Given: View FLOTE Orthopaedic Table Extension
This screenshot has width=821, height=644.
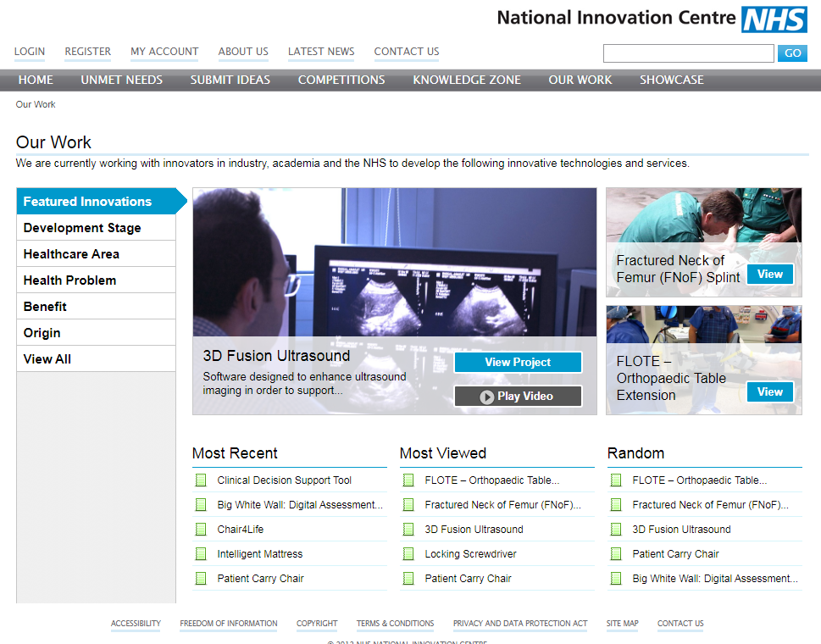Looking at the screenshot, I should click(x=769, y=391).
